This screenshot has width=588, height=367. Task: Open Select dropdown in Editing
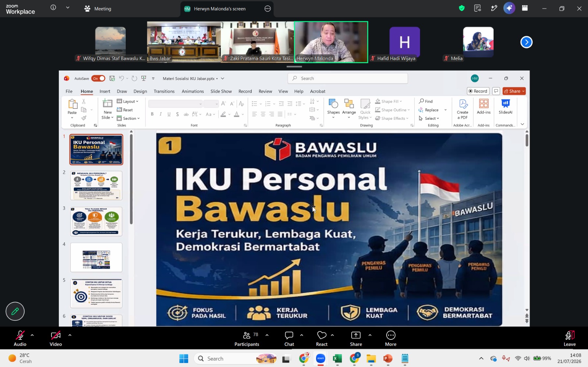(x=429, y=118)
